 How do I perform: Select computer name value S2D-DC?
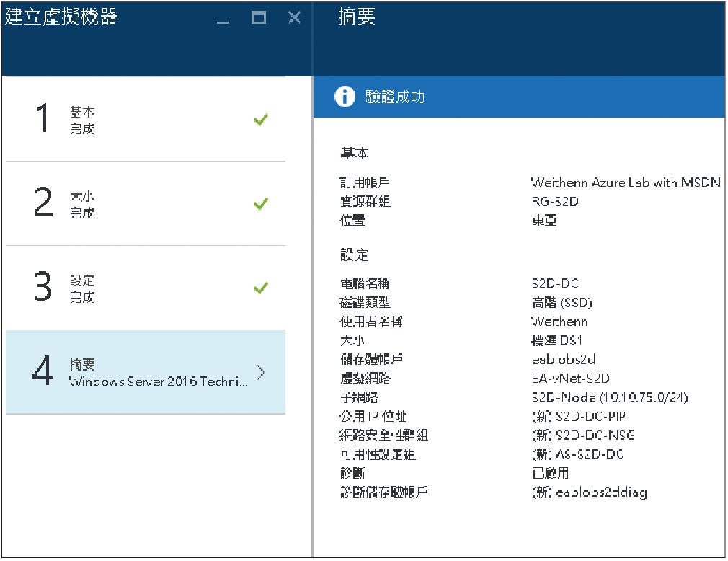pyautogui.click(x=555, y=283)
